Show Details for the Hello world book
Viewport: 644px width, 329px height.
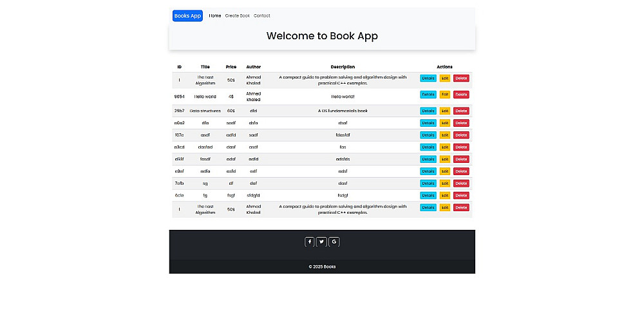[x=428, y=95]
